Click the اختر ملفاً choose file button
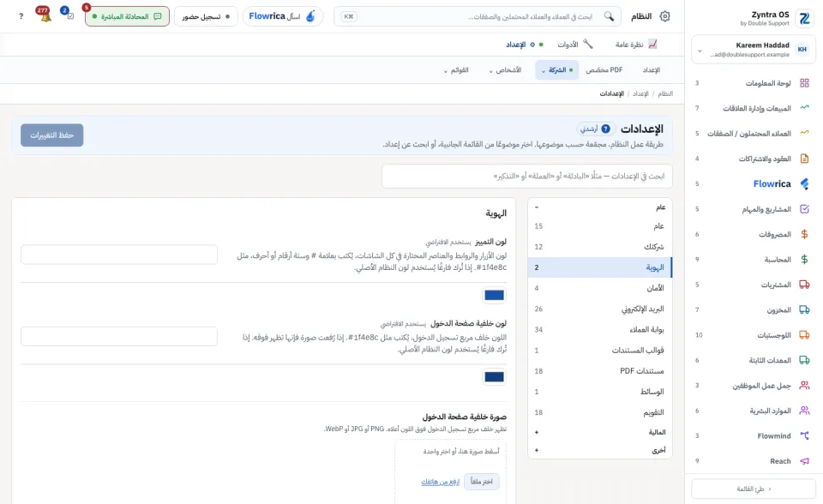Viewport: 823px width, 504px height. click(481, 482)
